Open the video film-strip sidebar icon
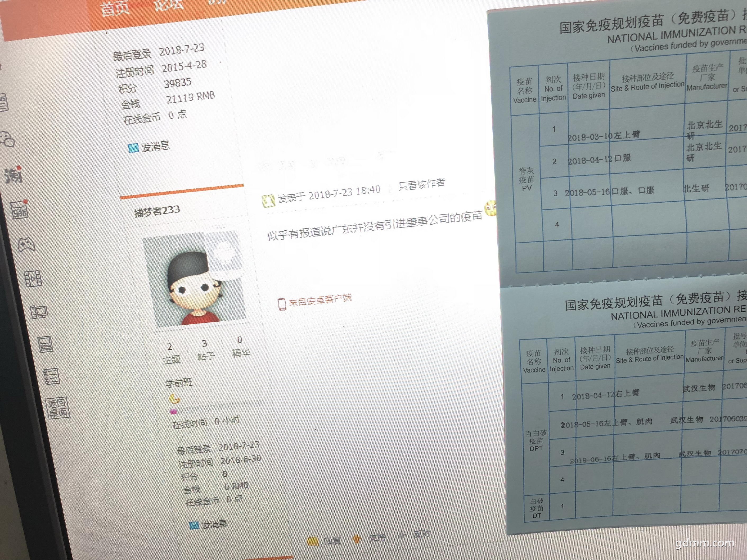747x560 pixels. point(33,279)
